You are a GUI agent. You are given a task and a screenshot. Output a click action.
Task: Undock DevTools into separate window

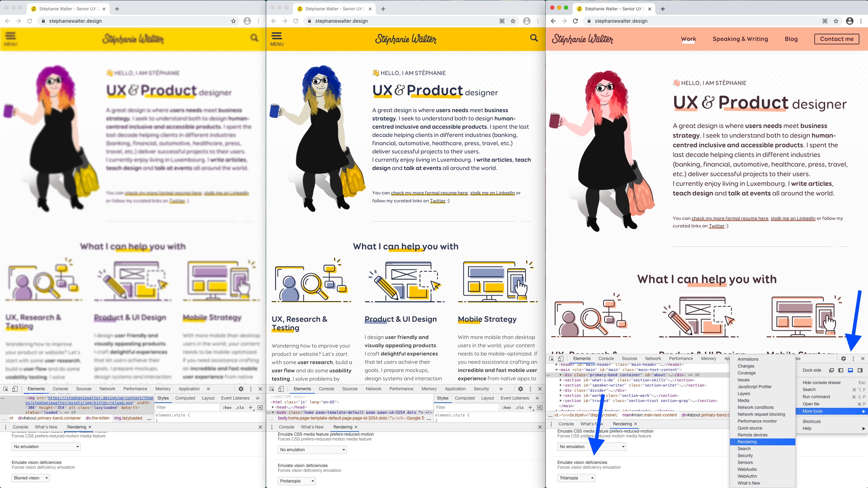831,370
